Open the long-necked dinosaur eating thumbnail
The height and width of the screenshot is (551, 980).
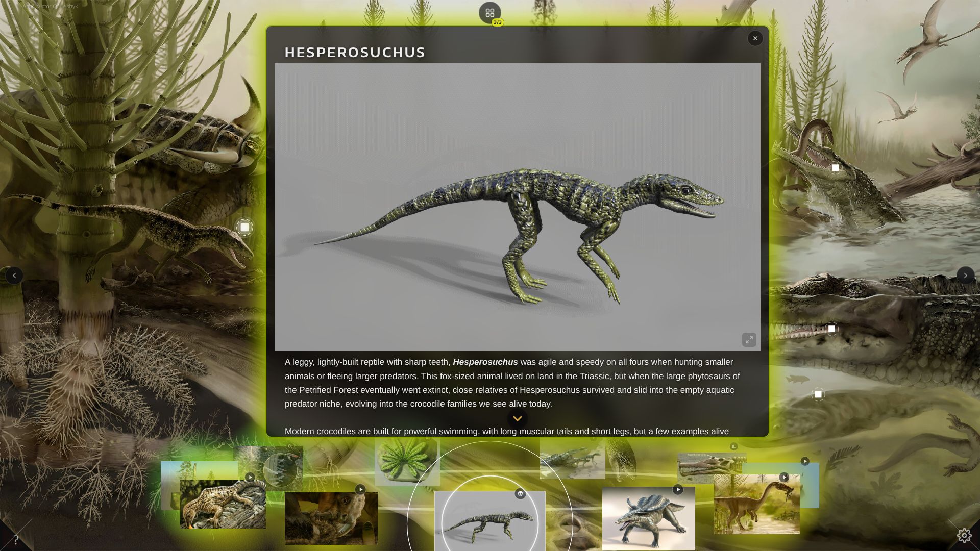[x=756, y=504]
